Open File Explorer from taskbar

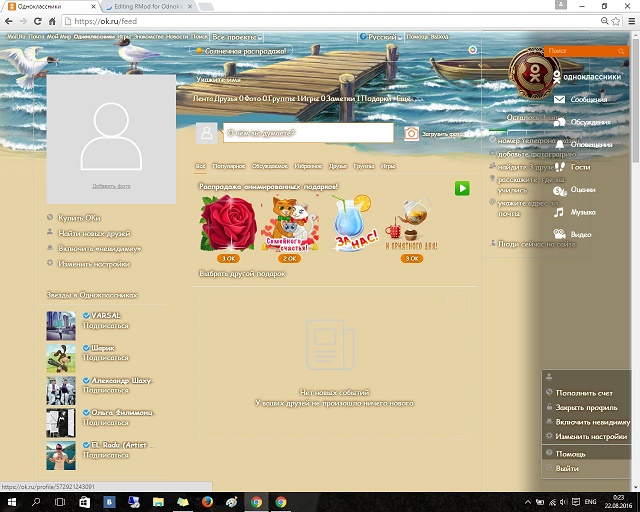(158, 502)
